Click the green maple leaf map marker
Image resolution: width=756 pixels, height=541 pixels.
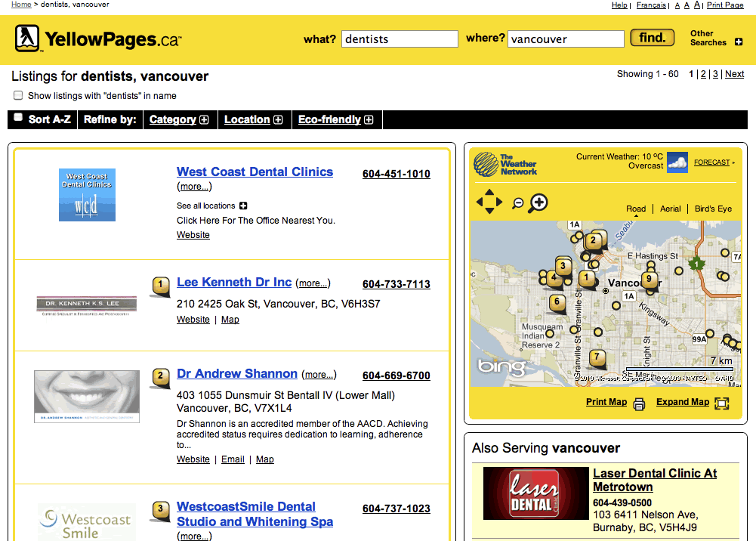click(695, 264)
